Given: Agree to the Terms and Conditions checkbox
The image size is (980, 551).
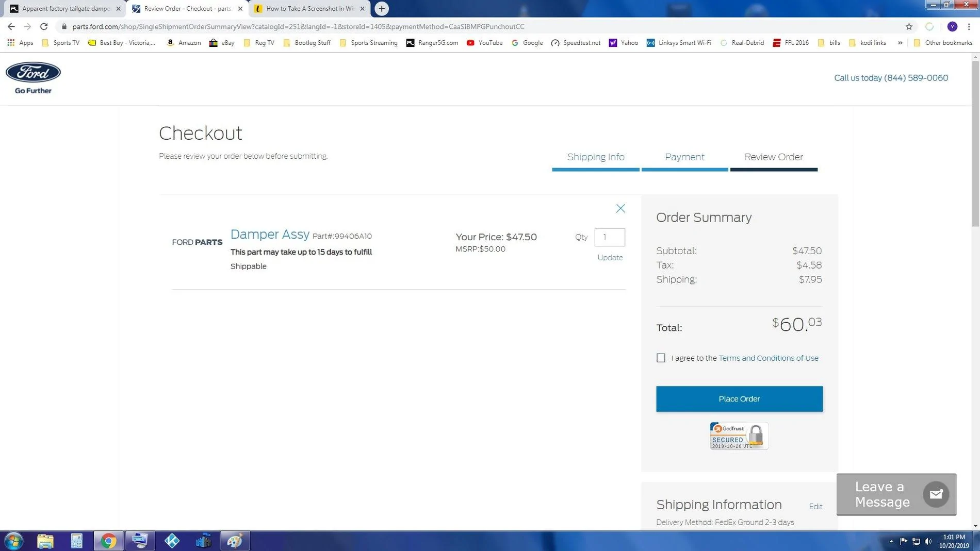Looking at the screenshot, I should tap(661, 358).
